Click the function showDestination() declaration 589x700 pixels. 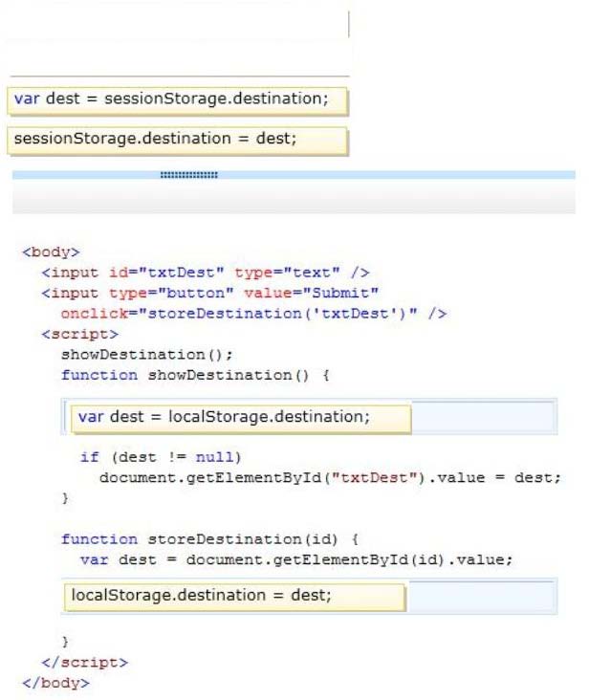coord(195,375)
